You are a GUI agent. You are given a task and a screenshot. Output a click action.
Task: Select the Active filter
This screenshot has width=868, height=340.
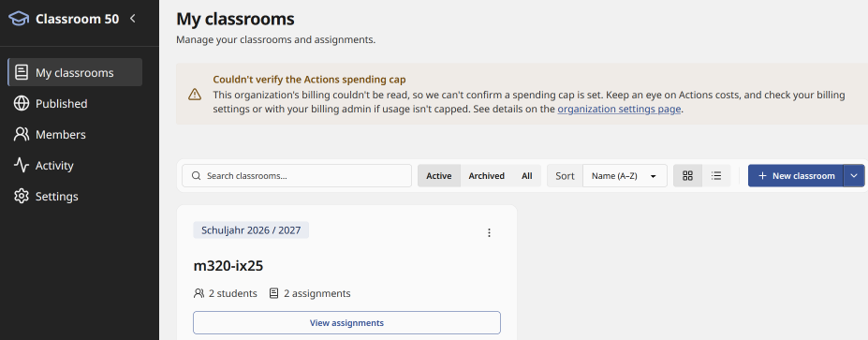(x=439, y=175)
